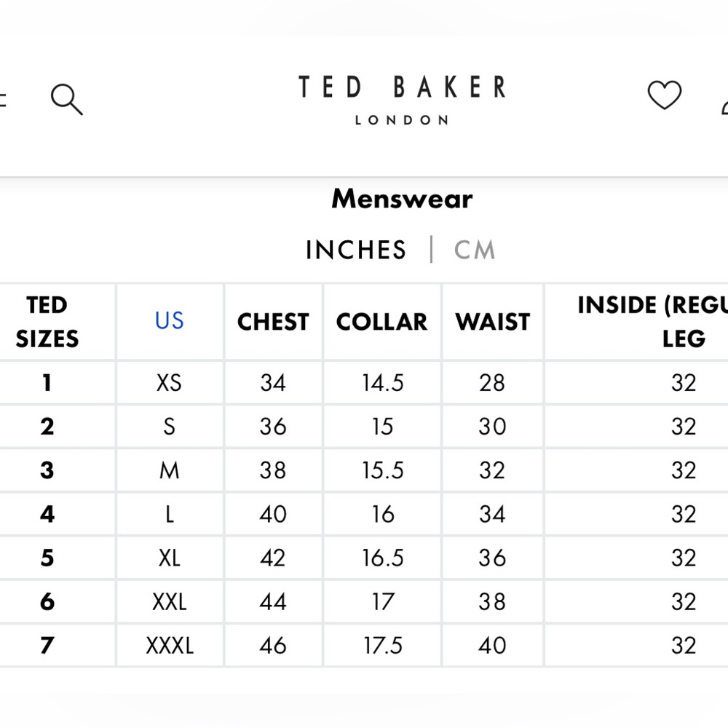Switch measurements to INCHES

click(x=355, y=250)
